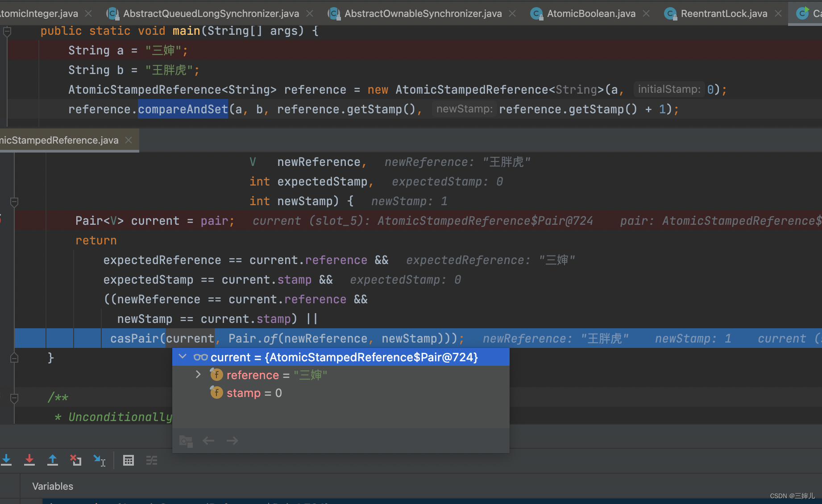Click the Step Out debugger icon
Screen dimensions: 822x504
[53, 460]
